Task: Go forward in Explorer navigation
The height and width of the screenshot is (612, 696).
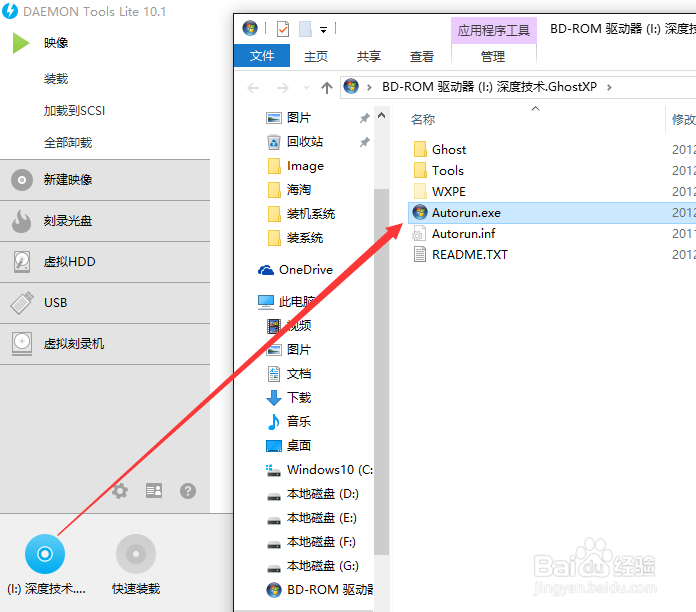Action: click(283, 88)
